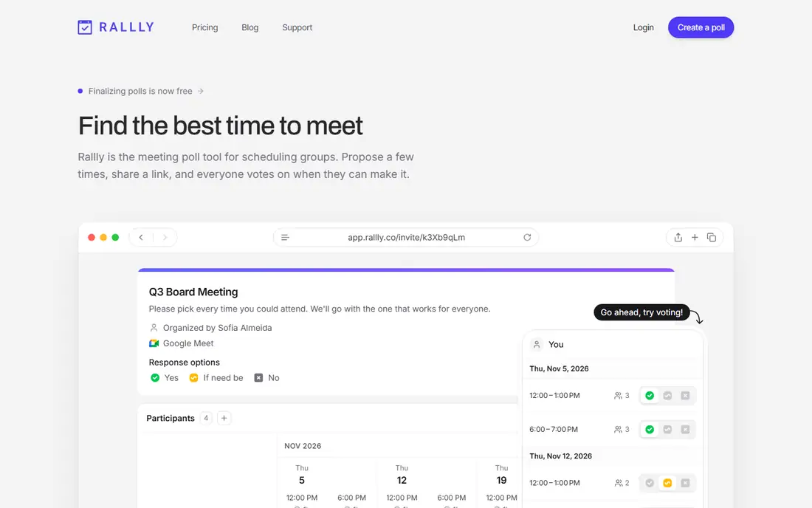812x508 pixels.
Task: Click the Create a poll button
Action: point(701,27)
